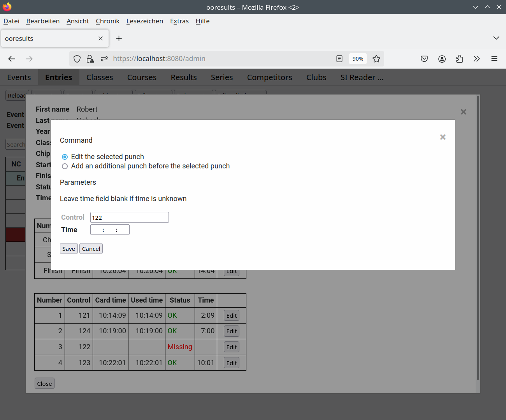This screenshot has width=506, height=420.
Task: Click the '10:22:01' card time cell
Action: tap(112, 363)
